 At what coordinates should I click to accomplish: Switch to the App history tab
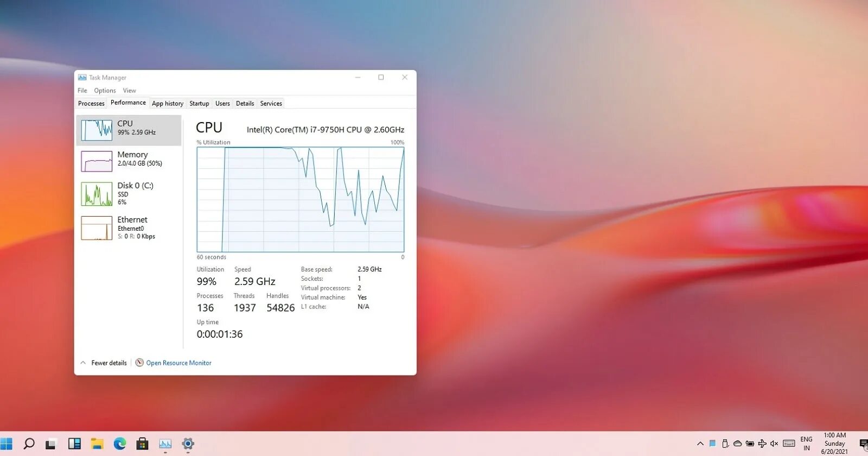click(168, 103)
